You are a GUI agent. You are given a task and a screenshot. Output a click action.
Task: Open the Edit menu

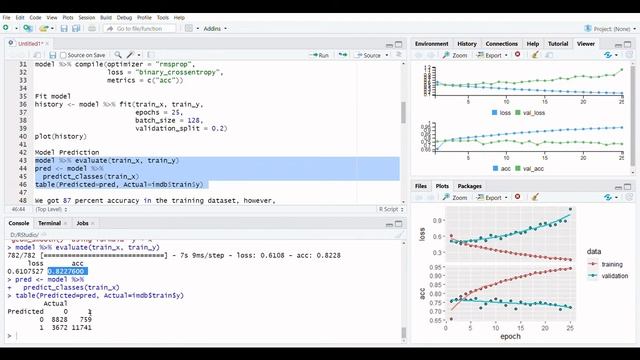click(20, 18)
